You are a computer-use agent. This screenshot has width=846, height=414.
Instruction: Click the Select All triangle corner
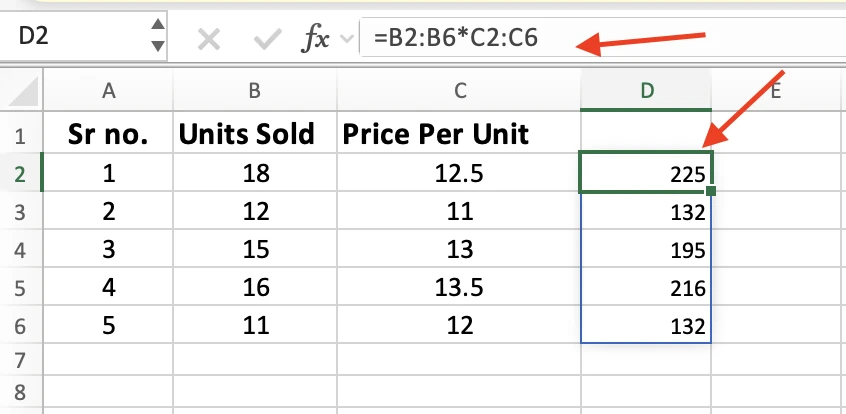(22, 91)
